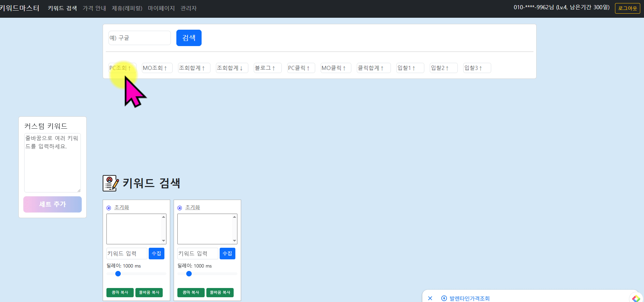Sort by 조회합계 descending (down arrow)
Image resolution: width=644 pixels, height=302 pixels.
(x=232, y=68)
